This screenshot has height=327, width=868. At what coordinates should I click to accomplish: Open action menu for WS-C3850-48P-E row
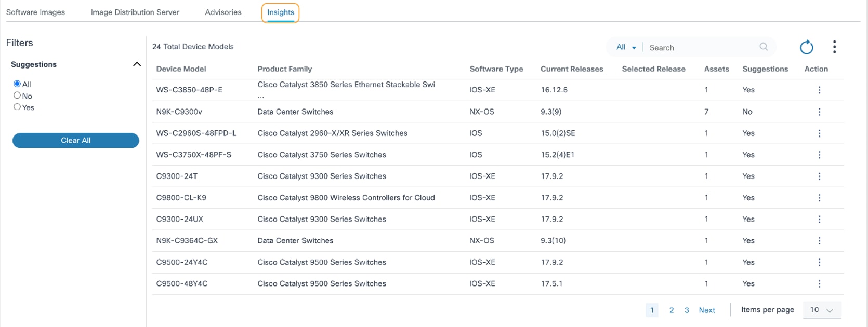click(x=819, y=90)
